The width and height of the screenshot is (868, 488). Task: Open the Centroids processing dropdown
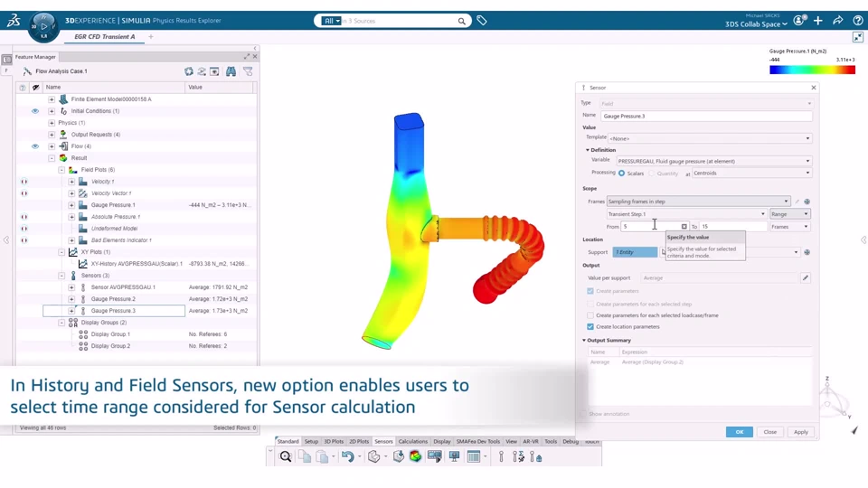point(751,174)
